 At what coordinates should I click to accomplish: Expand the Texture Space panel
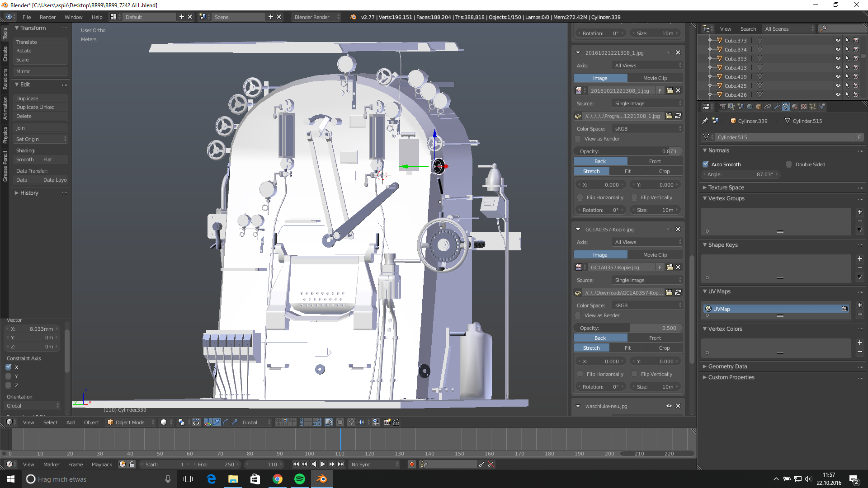(726, 187)
